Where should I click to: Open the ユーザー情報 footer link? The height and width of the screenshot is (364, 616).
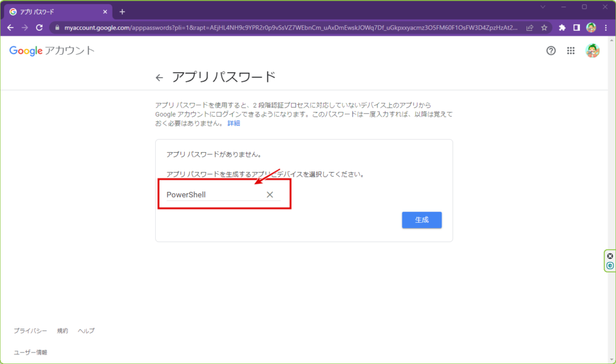point(30,353)
